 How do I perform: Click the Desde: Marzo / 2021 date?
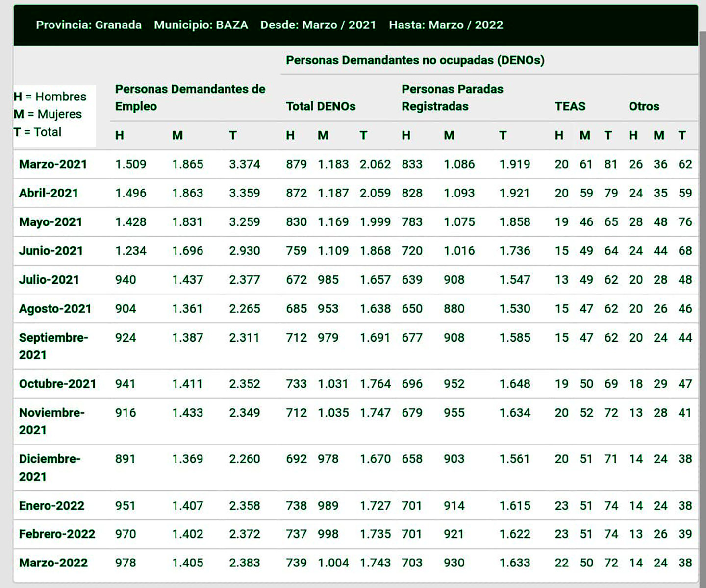(318, 25)
